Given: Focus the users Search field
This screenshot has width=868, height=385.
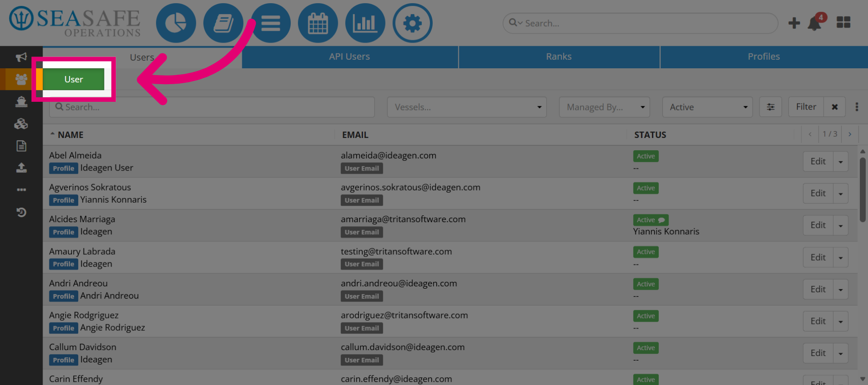Looking at the screenshot, I should (212, 107).
